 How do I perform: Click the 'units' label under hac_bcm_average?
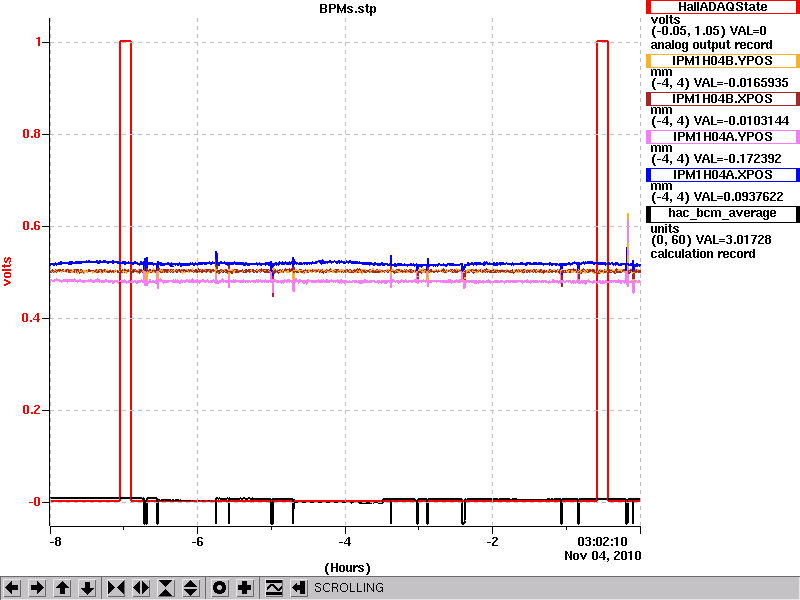pos(665,229)
